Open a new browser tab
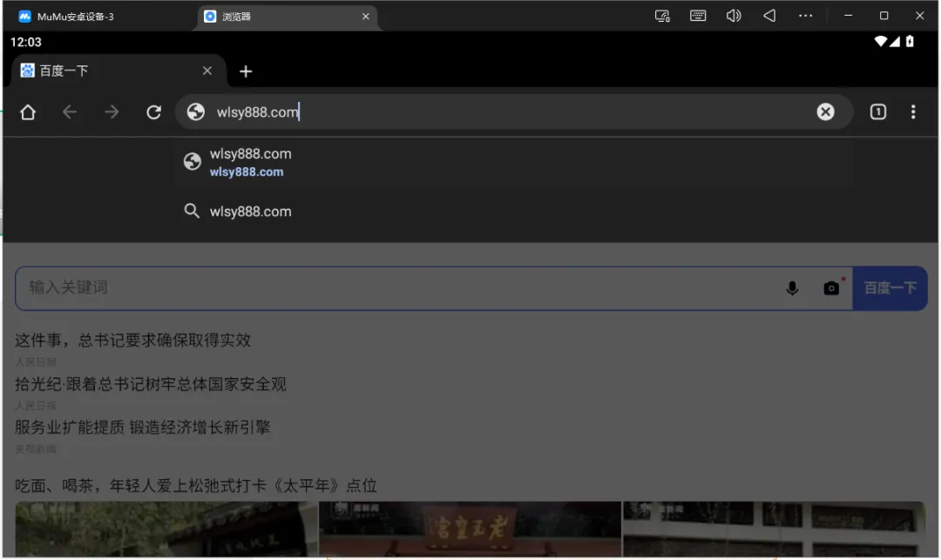The image size is (941, 560). (x=246, y=71)
